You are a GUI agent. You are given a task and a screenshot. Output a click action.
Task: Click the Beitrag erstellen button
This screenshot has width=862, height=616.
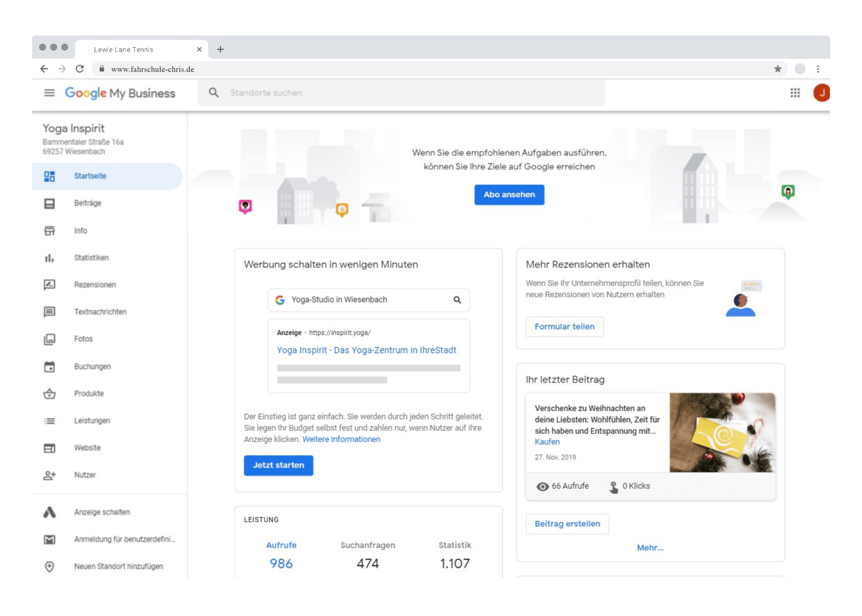pyautogui.click(x=567, y=524)
